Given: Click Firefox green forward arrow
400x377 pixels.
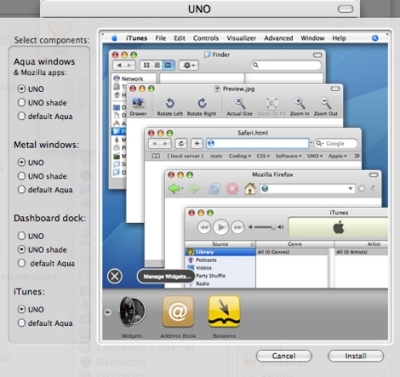Looking at the screenshot, I should pos(194,189).
